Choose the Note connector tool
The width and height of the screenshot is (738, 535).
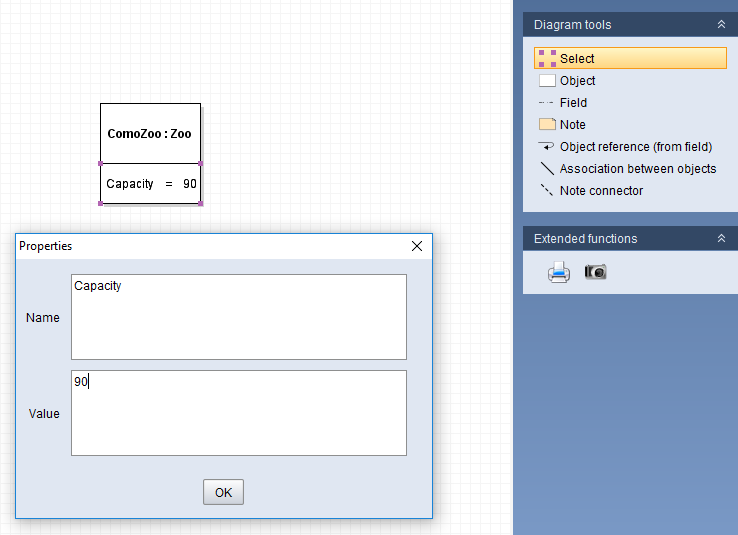click(547, 191)
